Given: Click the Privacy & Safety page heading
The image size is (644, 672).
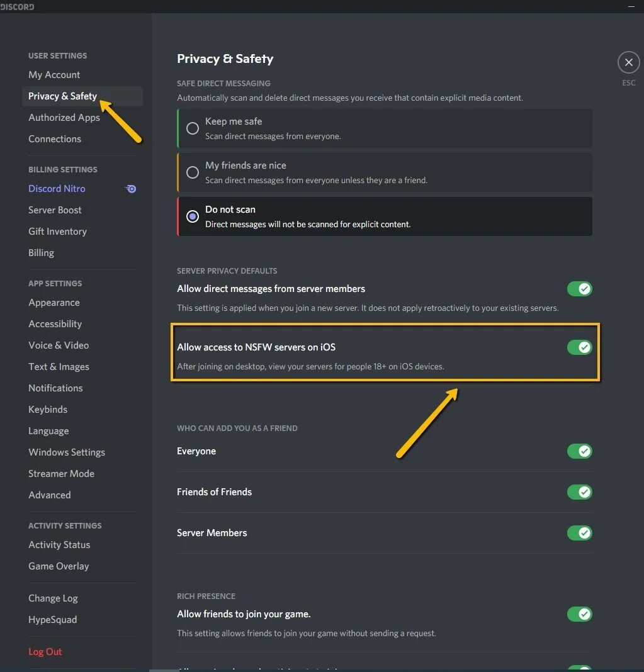Looking at the screenshot, I should [225, 59].
